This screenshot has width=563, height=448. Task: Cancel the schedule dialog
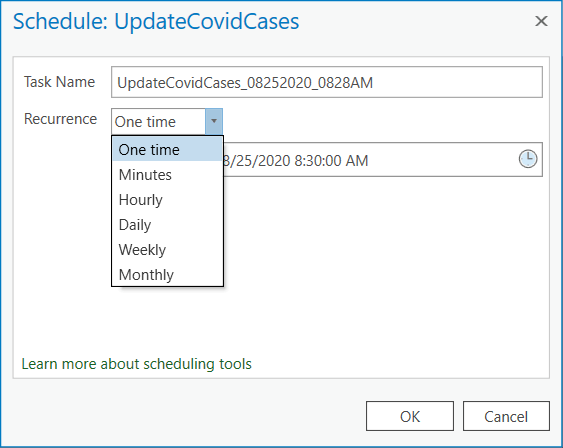pos(506,416)
